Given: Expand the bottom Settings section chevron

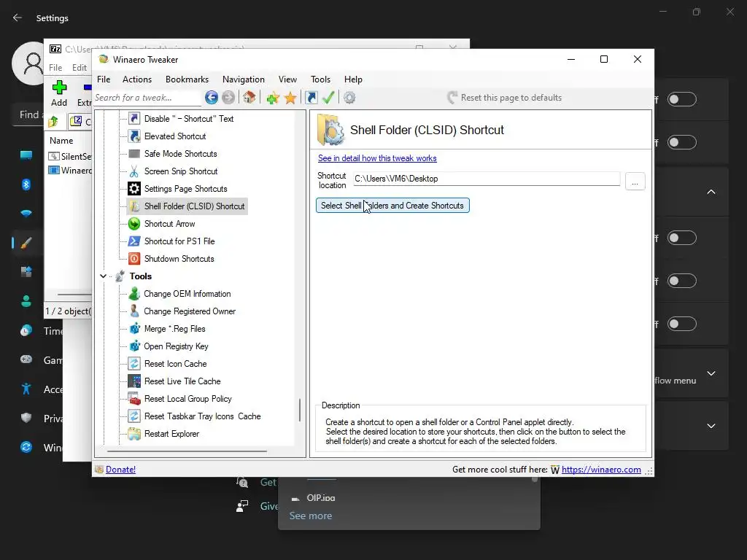Looking at the screenshot, I should 711,426.
